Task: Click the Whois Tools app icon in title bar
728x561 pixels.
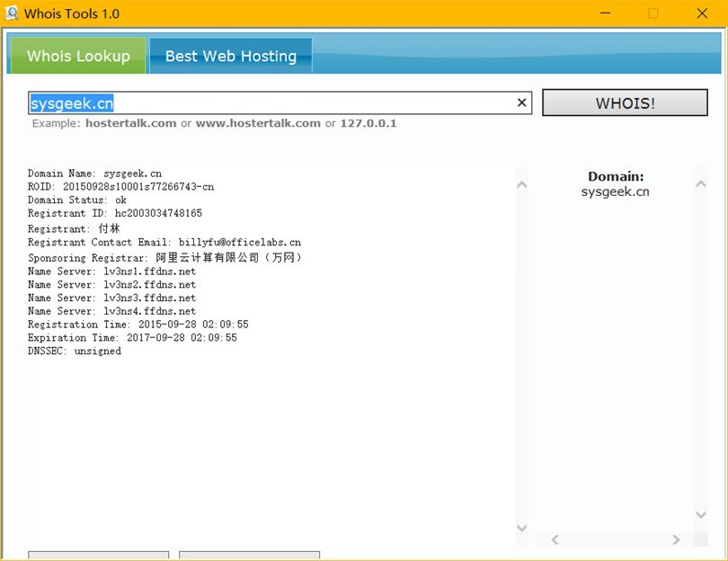Action: click(13, 13)
